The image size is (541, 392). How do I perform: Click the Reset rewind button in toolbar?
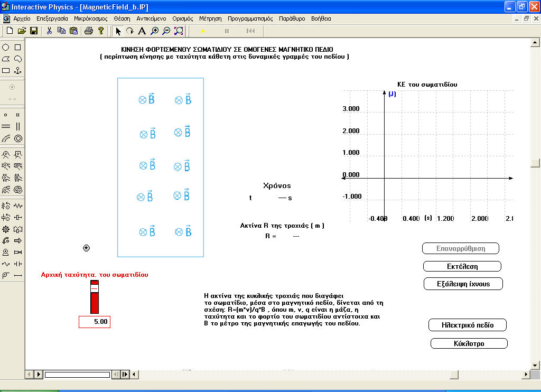click(251, 31)
